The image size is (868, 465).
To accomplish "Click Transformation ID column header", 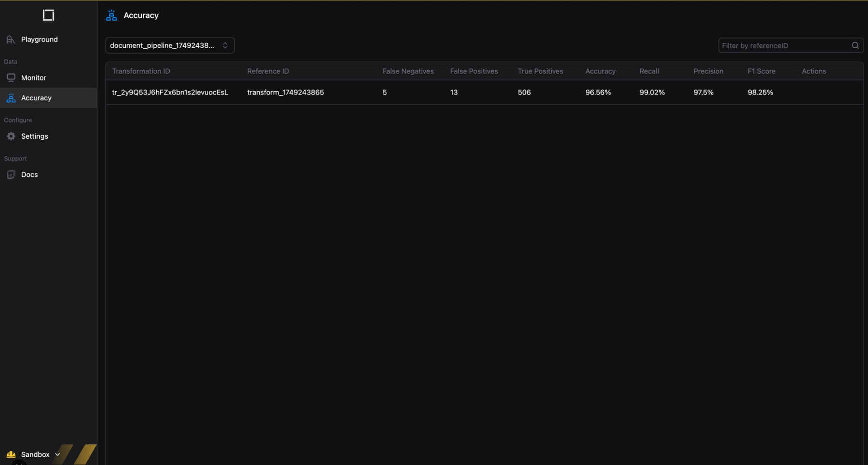I will pos(141,71).
